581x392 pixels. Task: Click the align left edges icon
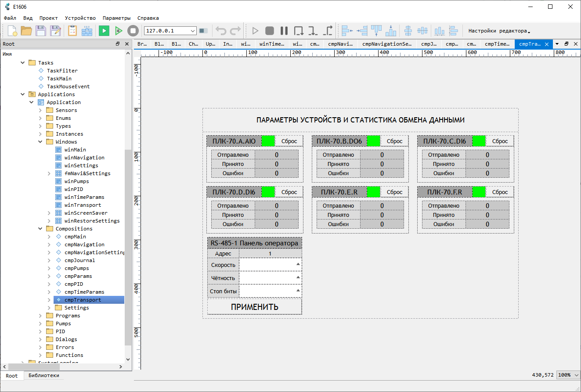click(347, 31)
